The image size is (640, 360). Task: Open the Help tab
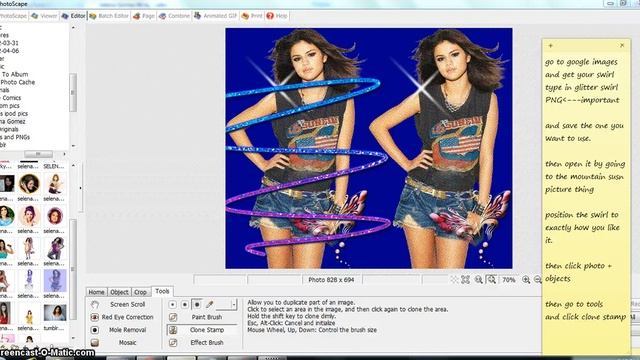[x=277, y=16]
